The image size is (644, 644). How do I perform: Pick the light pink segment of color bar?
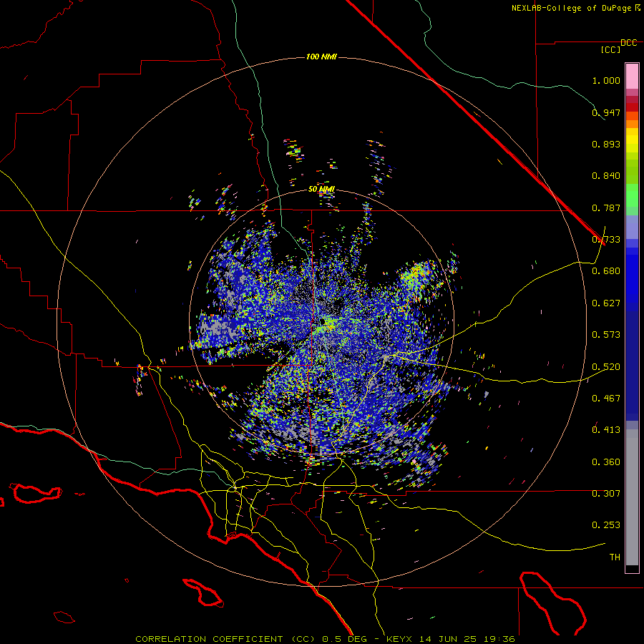pos(632,77)
